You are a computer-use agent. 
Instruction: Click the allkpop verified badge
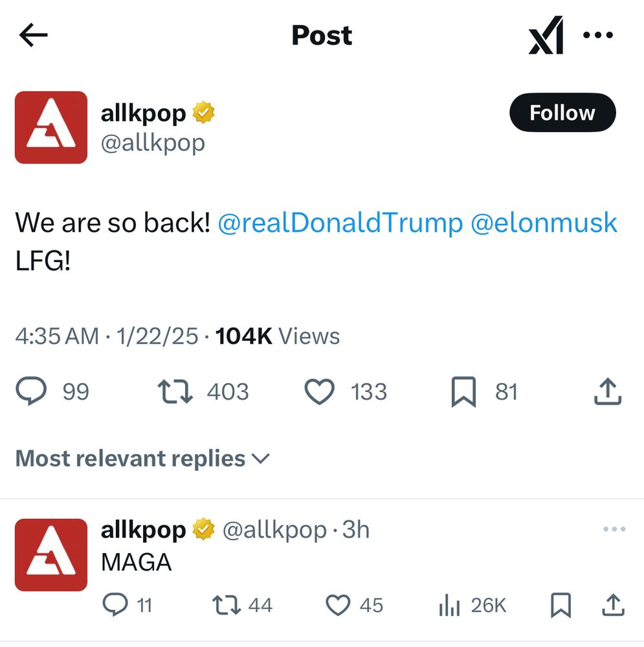[x=203, y=111]
